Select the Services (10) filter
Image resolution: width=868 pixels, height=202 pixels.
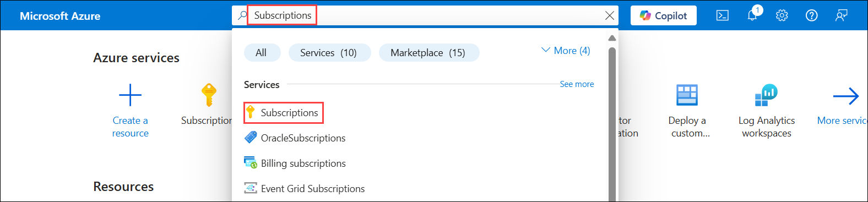(328, 53)
